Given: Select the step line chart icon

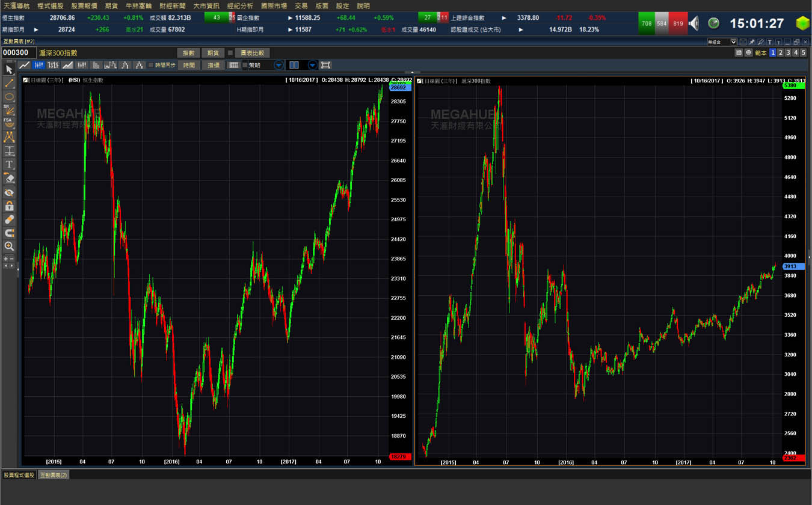Looking at the screenshot, I should point(110,65).
